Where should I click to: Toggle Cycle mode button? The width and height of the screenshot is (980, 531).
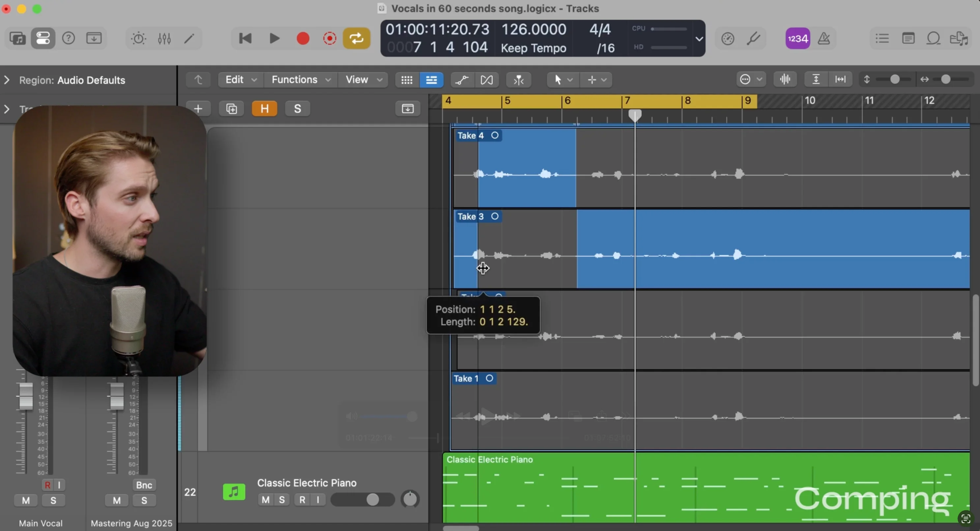pyautogui.click(x=357, y=39)
